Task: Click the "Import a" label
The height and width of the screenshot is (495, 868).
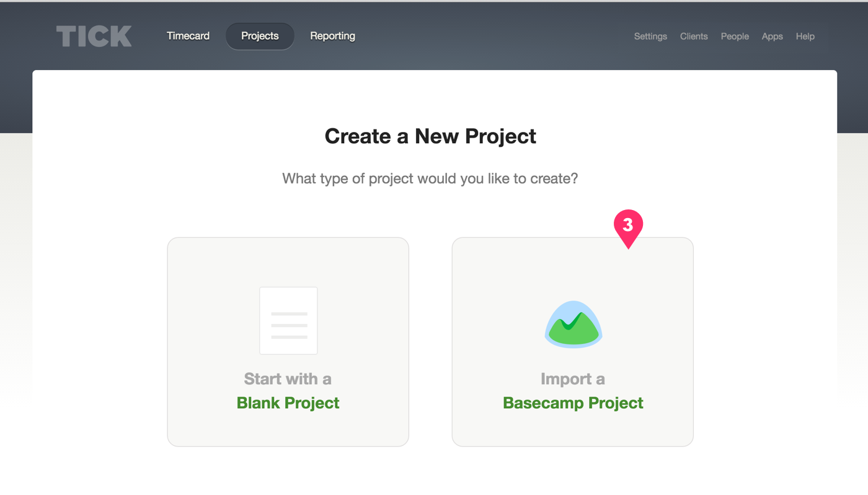Action: [572, 379]
